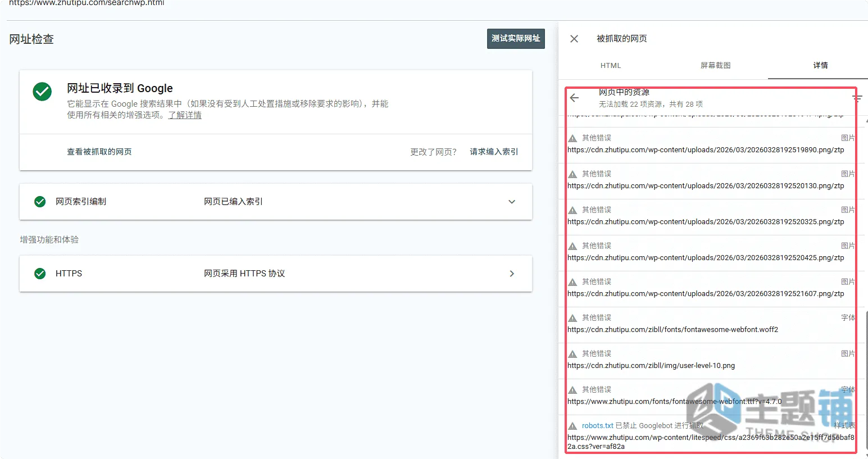
Task: Select URL ending 20260328192520325.png/ztp
Action: (706, 222)
